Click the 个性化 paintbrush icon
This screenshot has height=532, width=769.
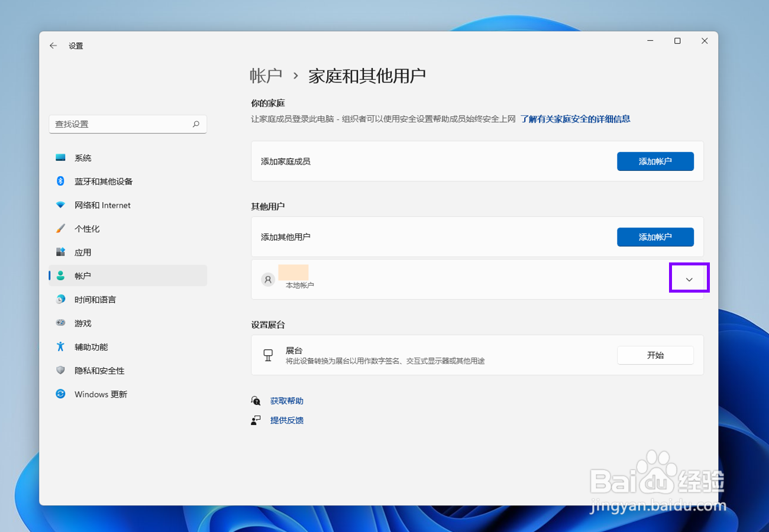[60, 229]
